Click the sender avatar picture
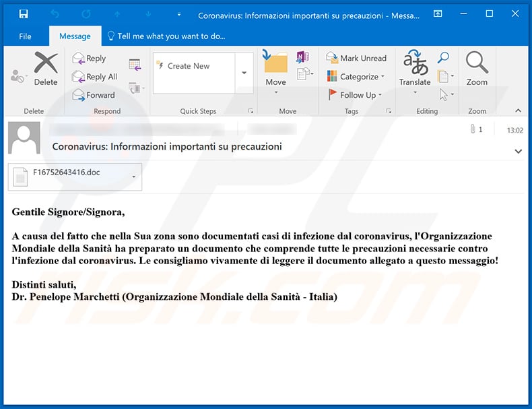This screenshot has width=532, height=409. click(24, 138)
